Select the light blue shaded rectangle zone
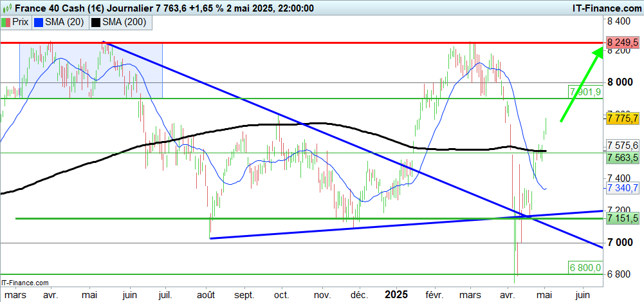Image resolution: width=644 pixels, height=302 pixels. click(90, 70)
